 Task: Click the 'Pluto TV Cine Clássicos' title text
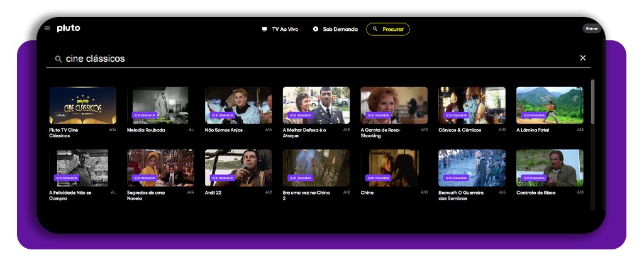(x=64, y=133)
